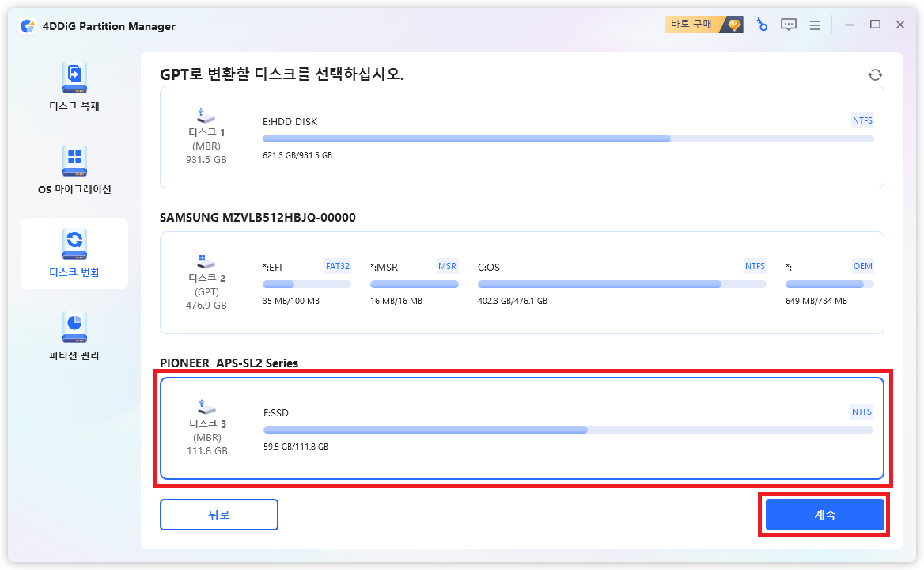Click the NTFS tag on C:OS
Image resolution: width=924 pixels, height=570 pixels.
click(x=755, y=266)
